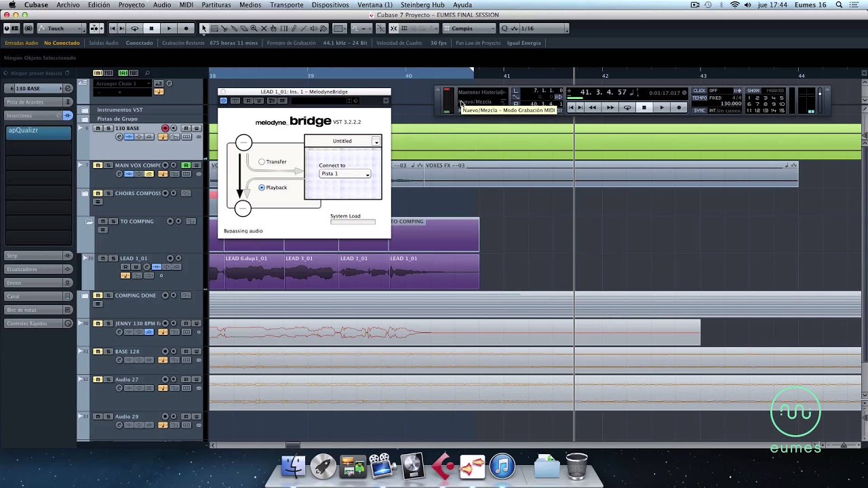Open the Pista de Acordes inspector section

[38, 102]
